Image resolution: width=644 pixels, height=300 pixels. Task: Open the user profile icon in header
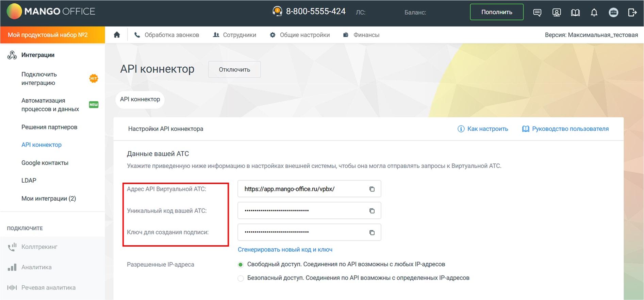pos(556,13)
